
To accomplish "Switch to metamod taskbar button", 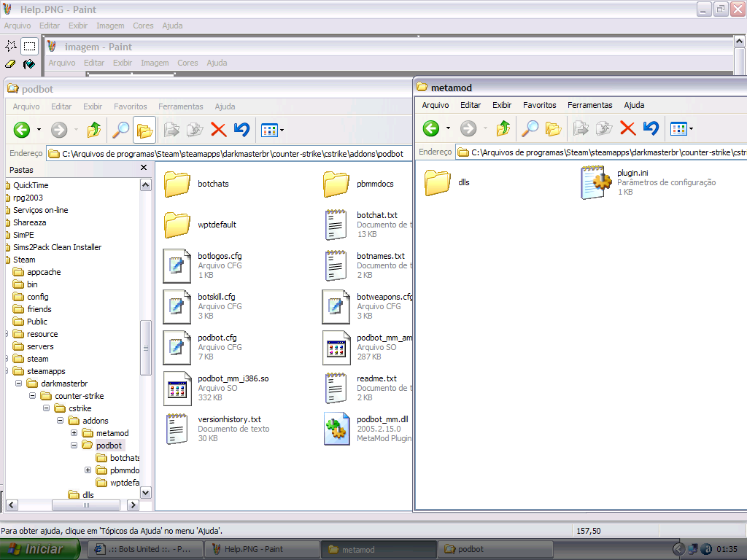I will (x=379, y=550).
